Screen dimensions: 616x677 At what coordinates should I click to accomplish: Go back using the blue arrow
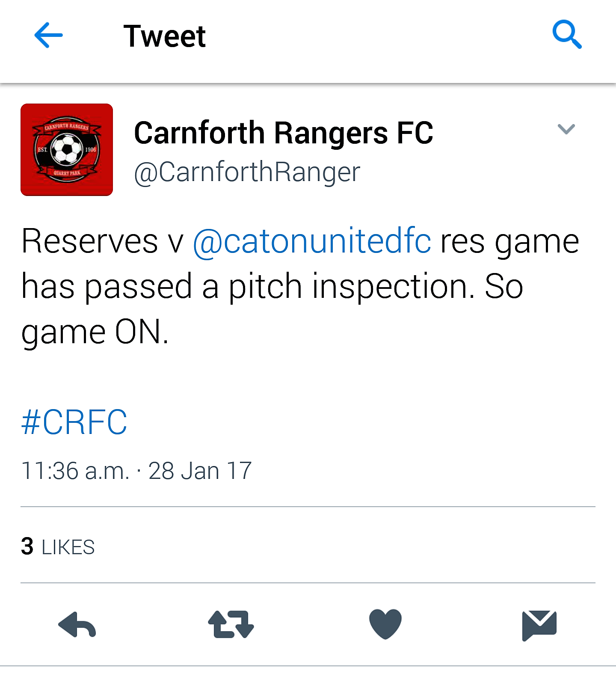(x=48, y=35)
